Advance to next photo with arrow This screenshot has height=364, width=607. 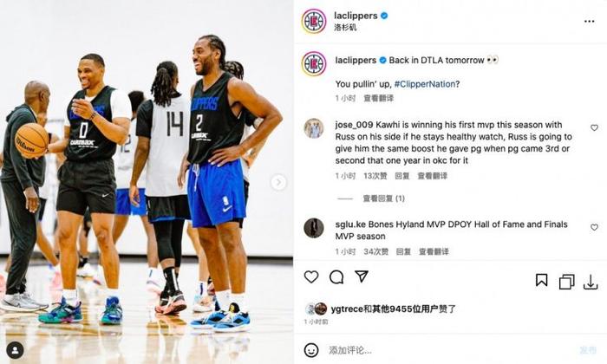[278, 182]
